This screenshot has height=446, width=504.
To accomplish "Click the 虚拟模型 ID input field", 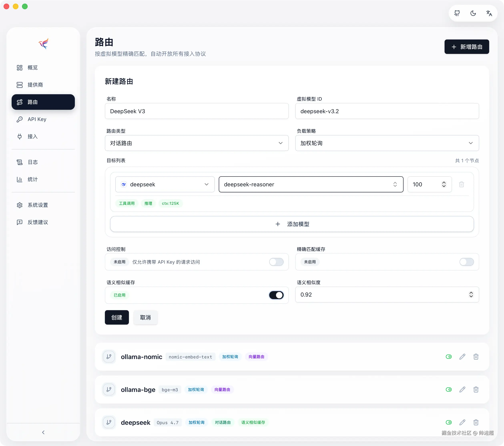I will pos(387,111).
